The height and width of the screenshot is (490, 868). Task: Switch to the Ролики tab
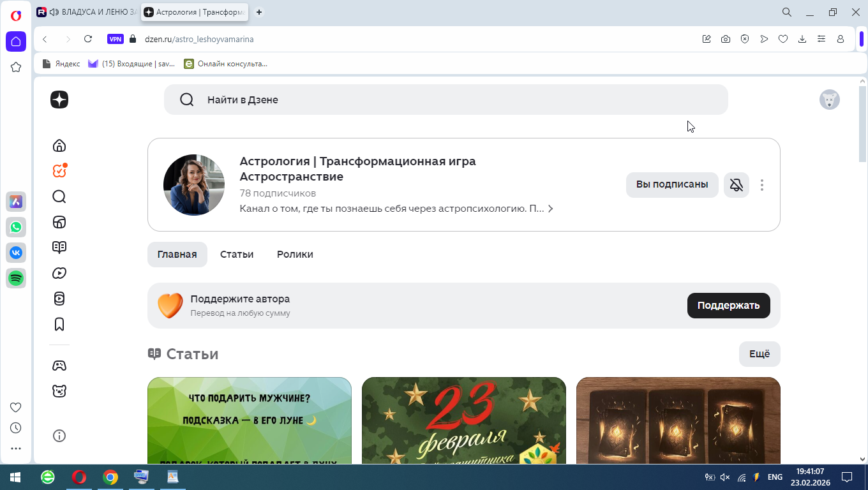(x=295, y=254)
